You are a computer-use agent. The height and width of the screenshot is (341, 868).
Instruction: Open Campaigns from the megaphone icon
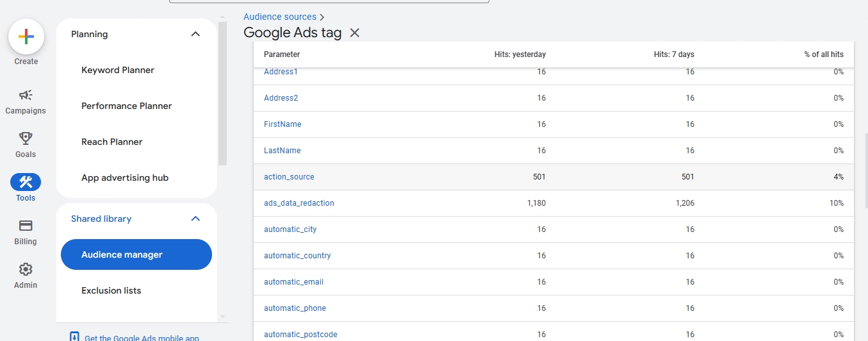pyautogui.click(x=26, y=96)
